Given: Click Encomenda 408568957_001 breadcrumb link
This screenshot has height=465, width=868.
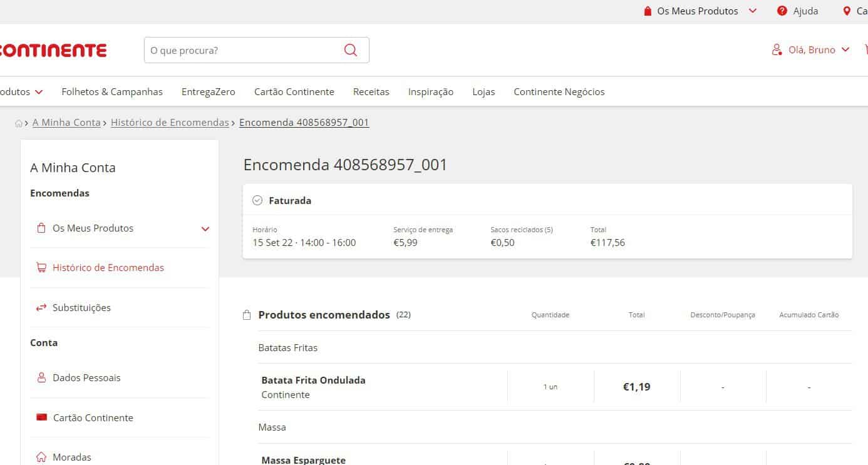Looking at the screenshot, I should click(x=304, y=123).
